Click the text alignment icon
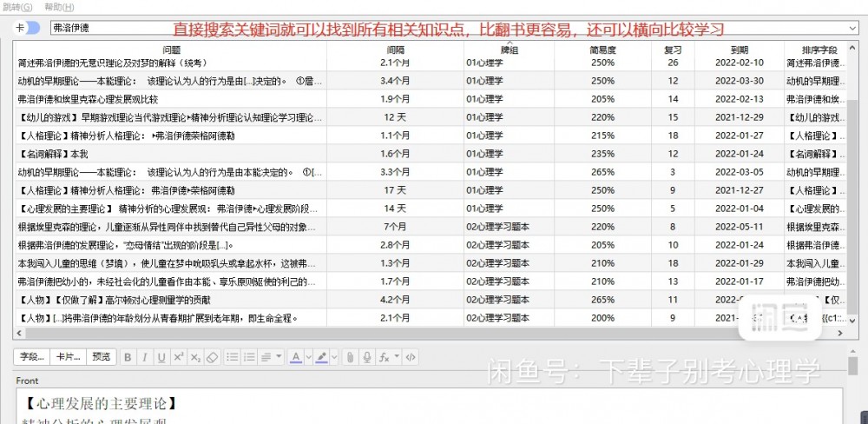The height and width of the screenshot is (424, 868). (266, 357)
